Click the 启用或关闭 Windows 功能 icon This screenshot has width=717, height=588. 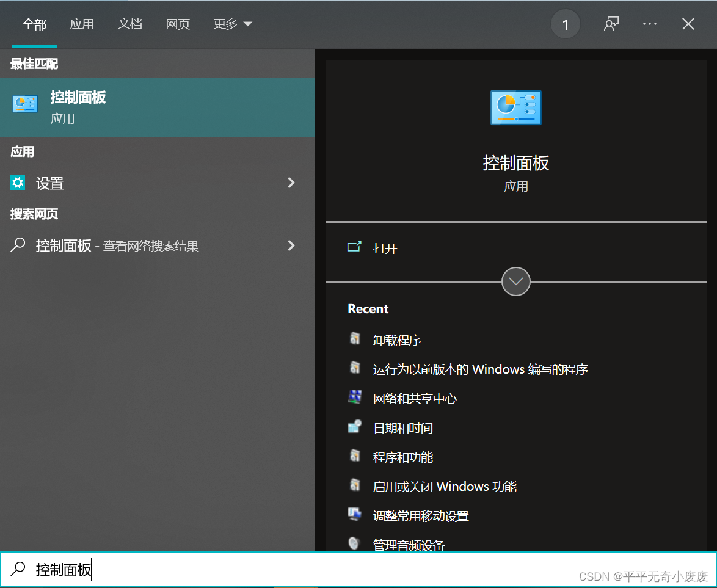point(355,485)
